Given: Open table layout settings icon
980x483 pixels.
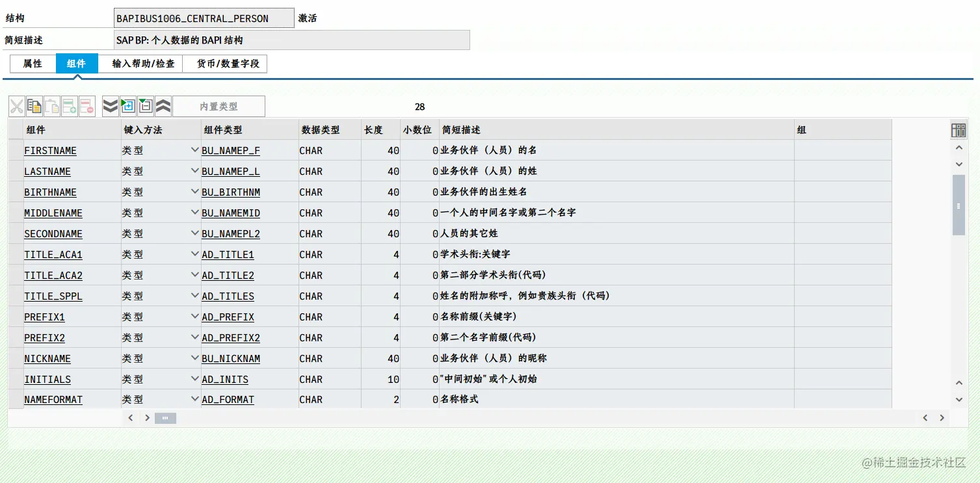Looking at the screenshot, I should [x=958, y=130].
